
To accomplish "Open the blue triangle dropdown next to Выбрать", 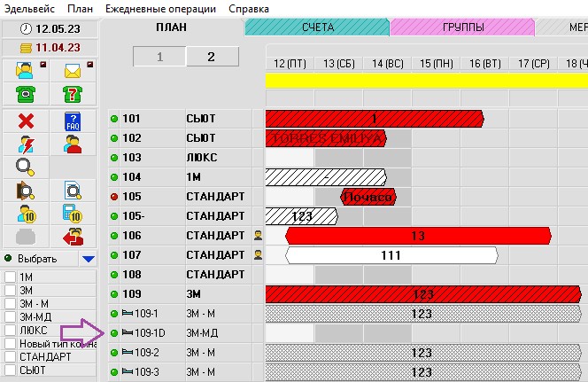I will 87,259.
